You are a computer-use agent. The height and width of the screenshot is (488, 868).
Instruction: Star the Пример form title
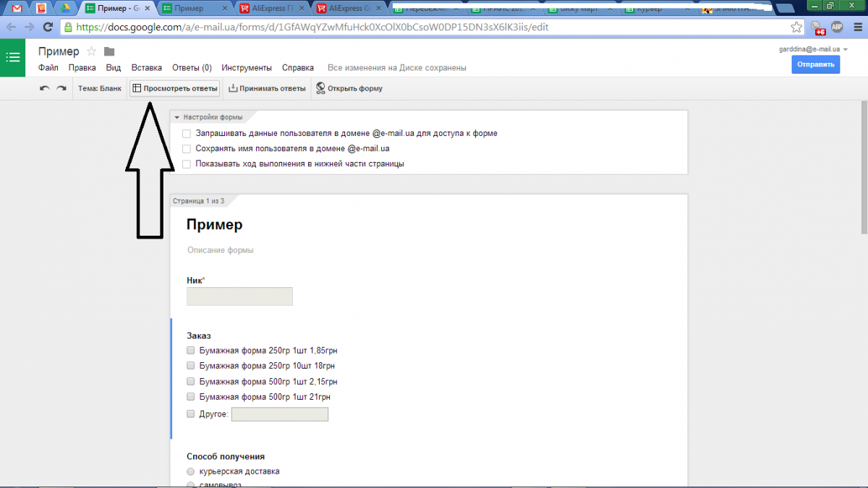click(92, 51)
